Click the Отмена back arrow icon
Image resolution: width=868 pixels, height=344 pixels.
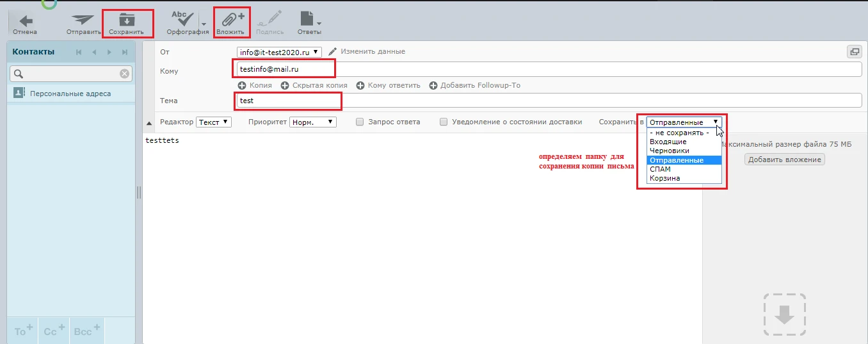(26, 20)
